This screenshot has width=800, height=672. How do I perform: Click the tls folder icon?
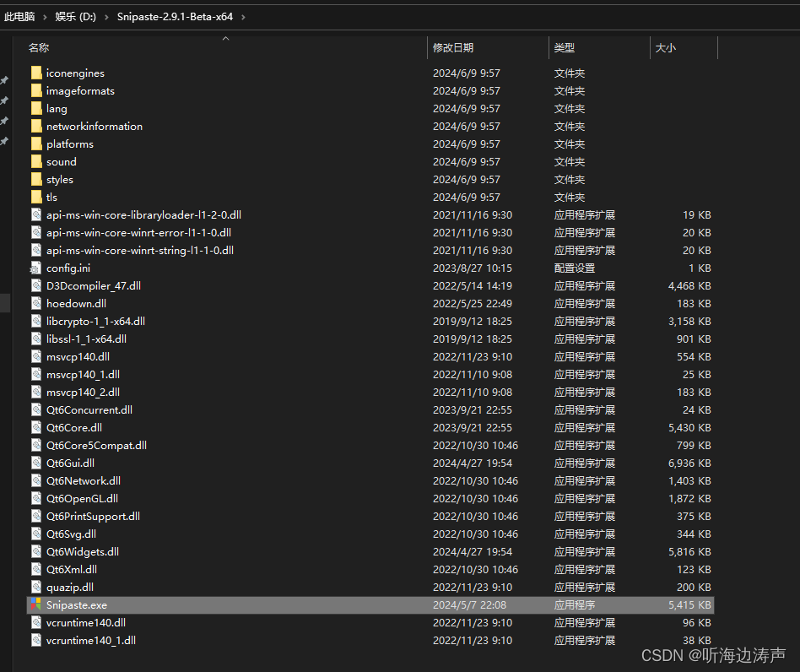[x=36, y=197]
